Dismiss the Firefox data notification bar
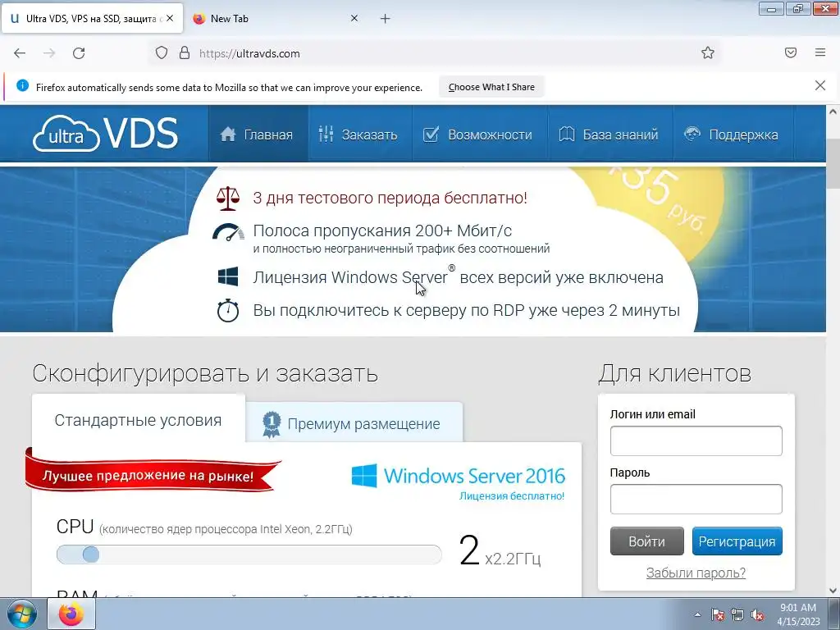The height and width of the screenshot is (630, 840). (x=820, y=85)
